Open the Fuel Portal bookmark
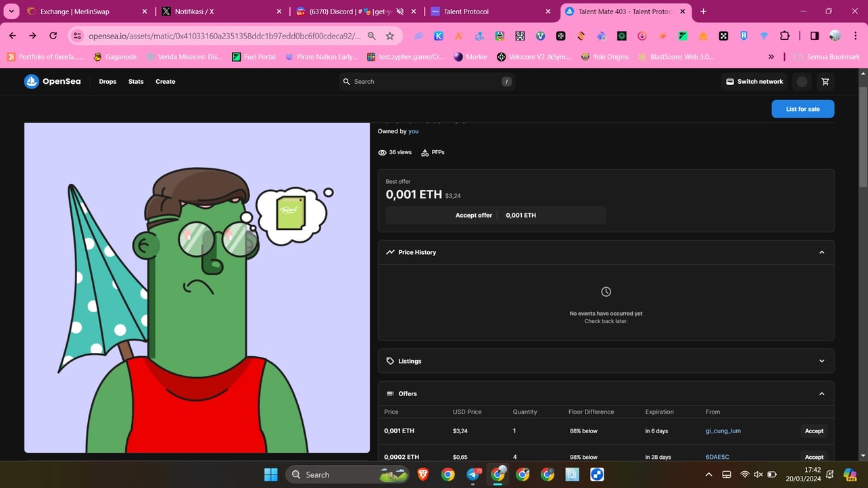Screen dimensions: 868x488 [254, 57]
